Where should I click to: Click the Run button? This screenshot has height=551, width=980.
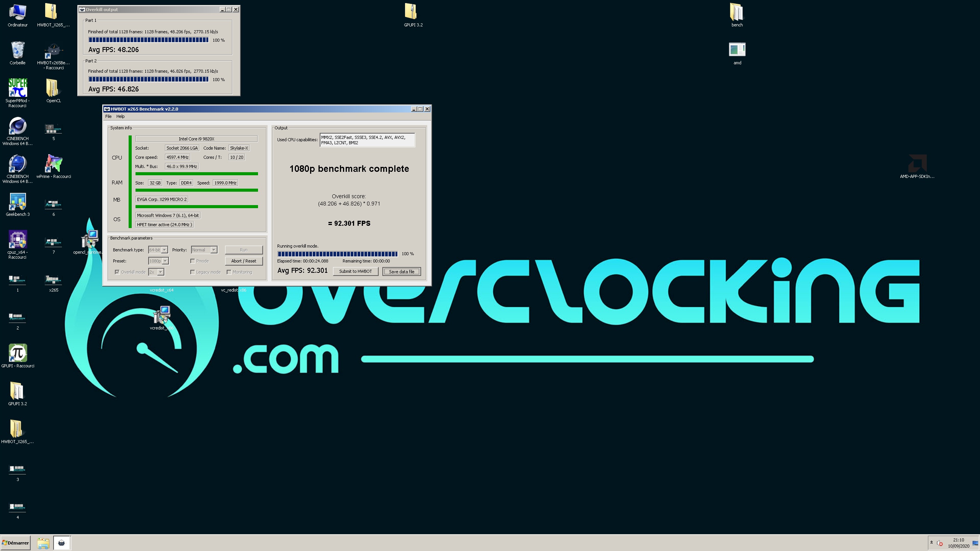244,250
